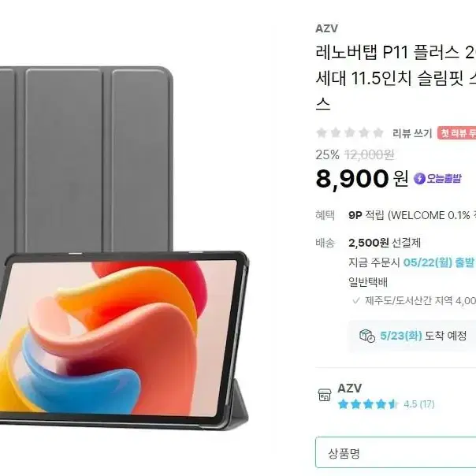
Task: Select the first review rating star
Action: [x=322, y=133]
